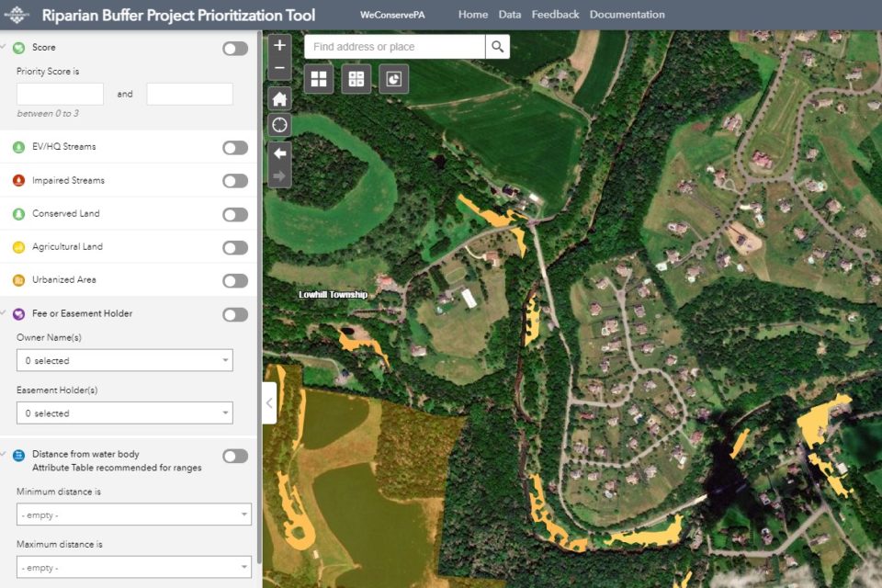Click the Agricultural Land yellow icon

(18, 247)
